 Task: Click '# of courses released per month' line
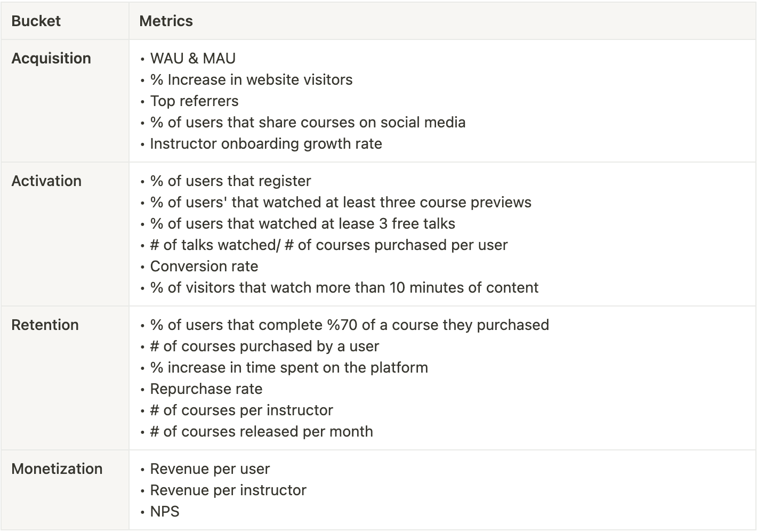click(x=261, y=432)
